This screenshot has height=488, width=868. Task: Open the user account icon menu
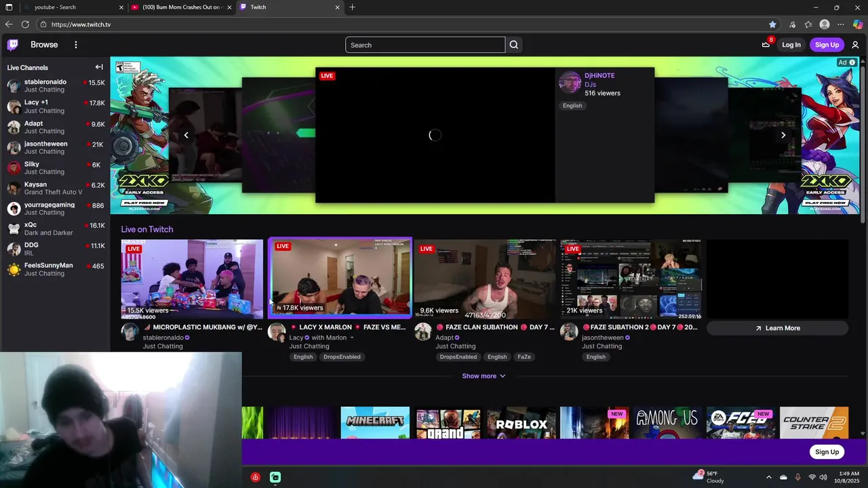pyautogui.click(x=855, y=45)
